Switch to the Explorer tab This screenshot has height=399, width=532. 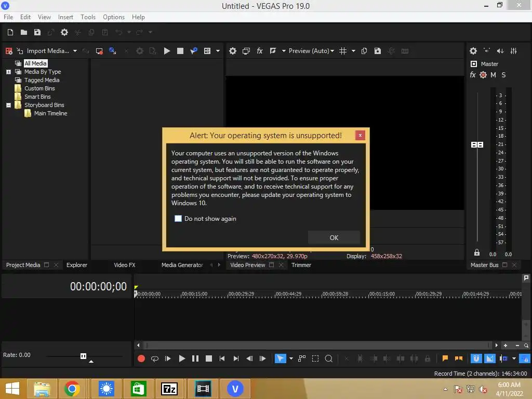[77, 265]
